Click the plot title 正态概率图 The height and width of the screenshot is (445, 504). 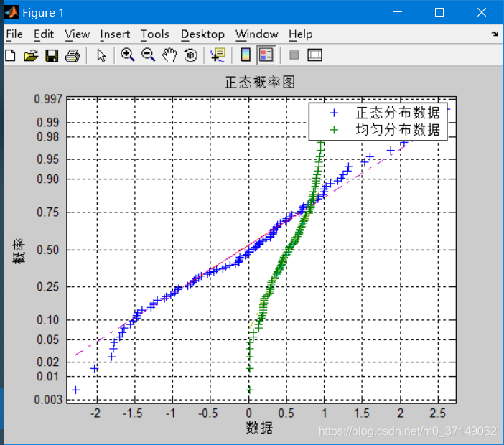pyautogui.click(x=260, y=83)
